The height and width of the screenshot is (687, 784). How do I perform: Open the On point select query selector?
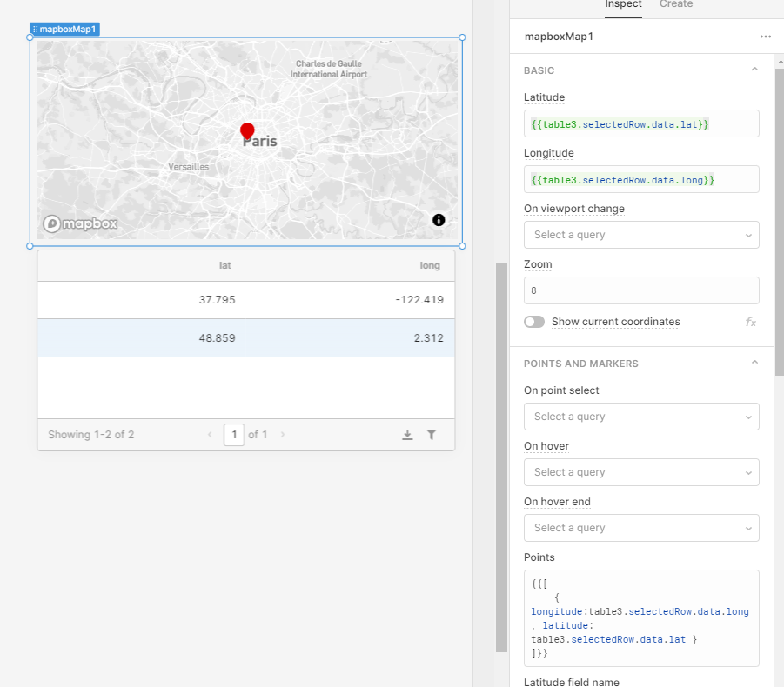pyautogui.click(x=640, y=417)
